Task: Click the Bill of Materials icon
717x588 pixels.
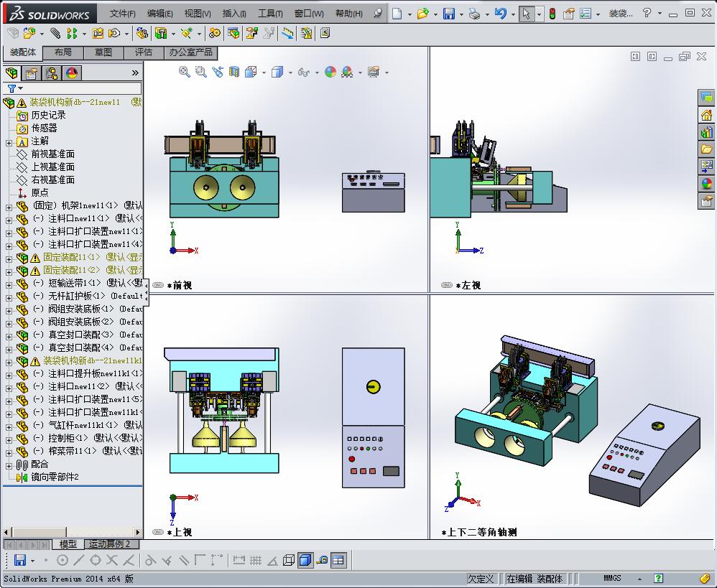Action: tap(234, 33)
